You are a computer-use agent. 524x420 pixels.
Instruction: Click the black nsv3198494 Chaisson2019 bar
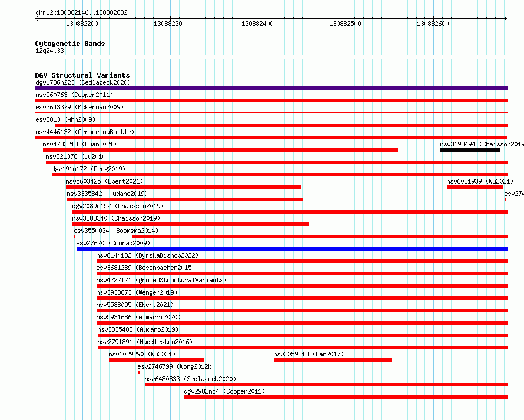(470, 150)
